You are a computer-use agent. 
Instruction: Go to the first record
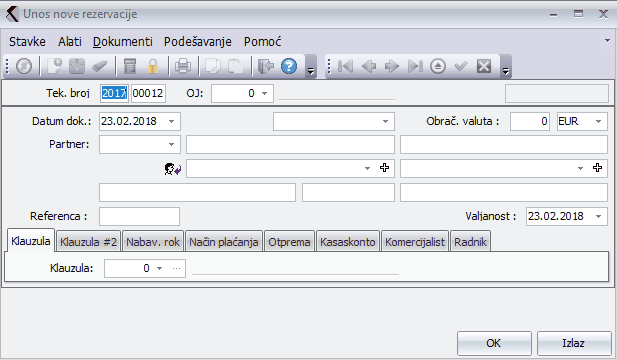345,66
